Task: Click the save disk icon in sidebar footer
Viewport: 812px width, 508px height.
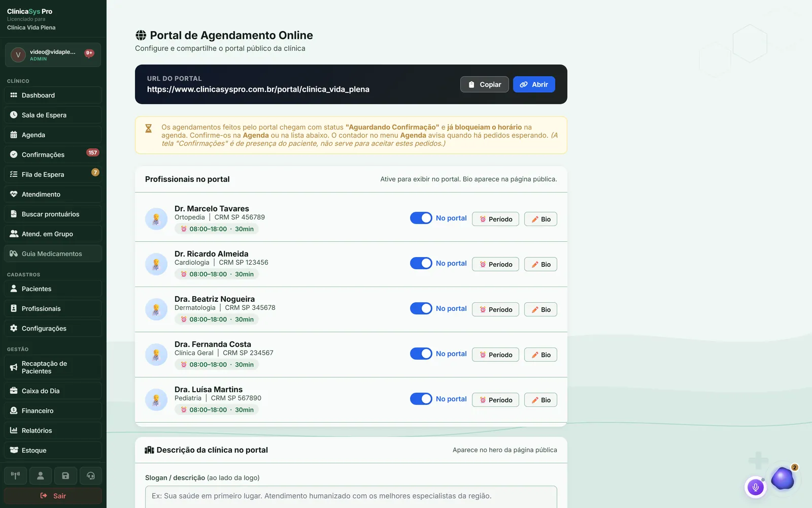Action: pos(65,476)
